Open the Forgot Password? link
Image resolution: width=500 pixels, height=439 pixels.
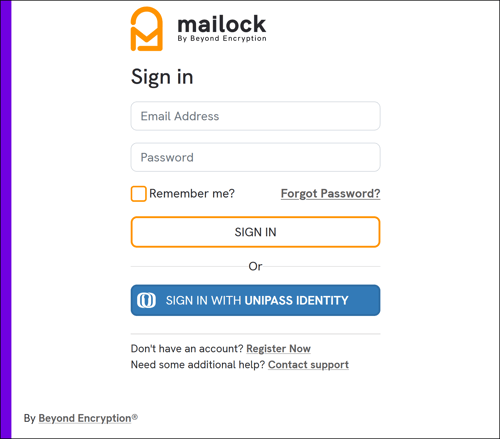coord(330,194)
